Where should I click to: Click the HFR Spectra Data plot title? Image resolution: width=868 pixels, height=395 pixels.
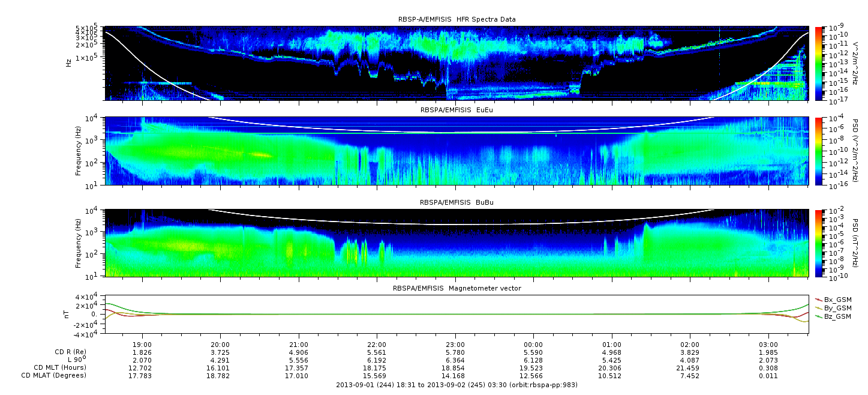pyautogui.click(x=456, y=19)
